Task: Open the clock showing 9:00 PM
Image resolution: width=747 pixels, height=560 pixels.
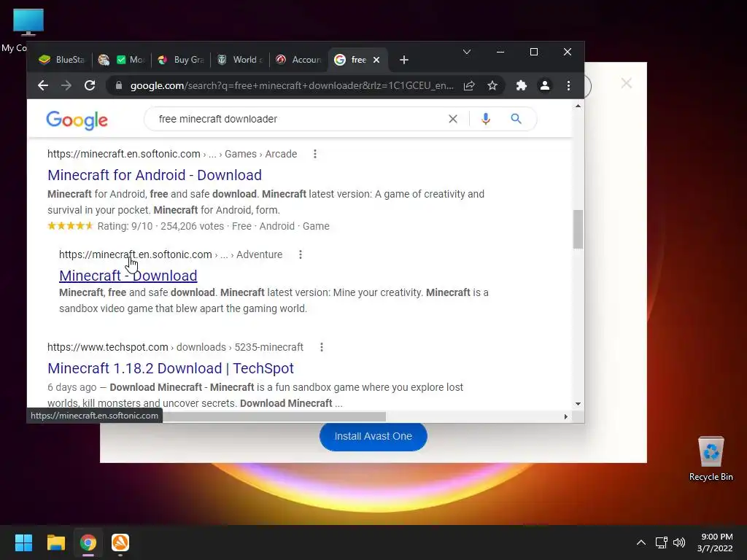Action: coord(715,542)
